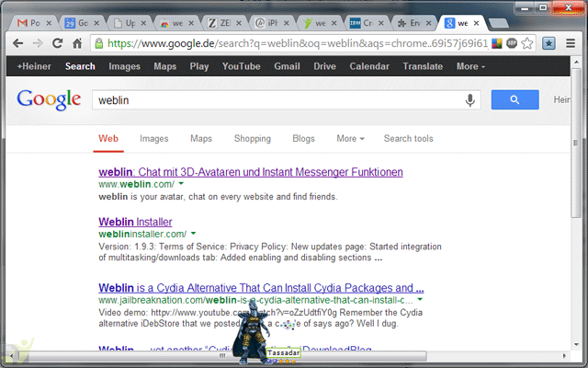Expand green arrow next to www.weblin.com
The height and width of the screenshot is (368, 588).
click(181, 184)
